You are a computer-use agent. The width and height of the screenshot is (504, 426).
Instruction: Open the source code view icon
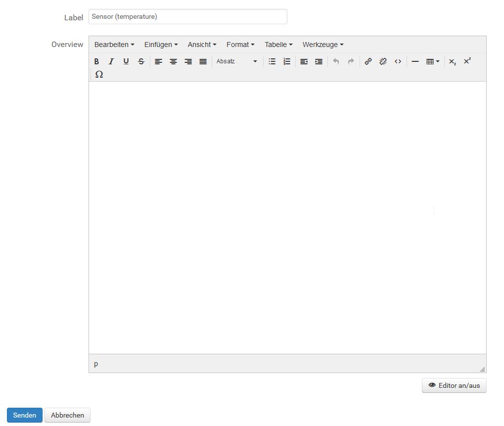pos(398,62)
